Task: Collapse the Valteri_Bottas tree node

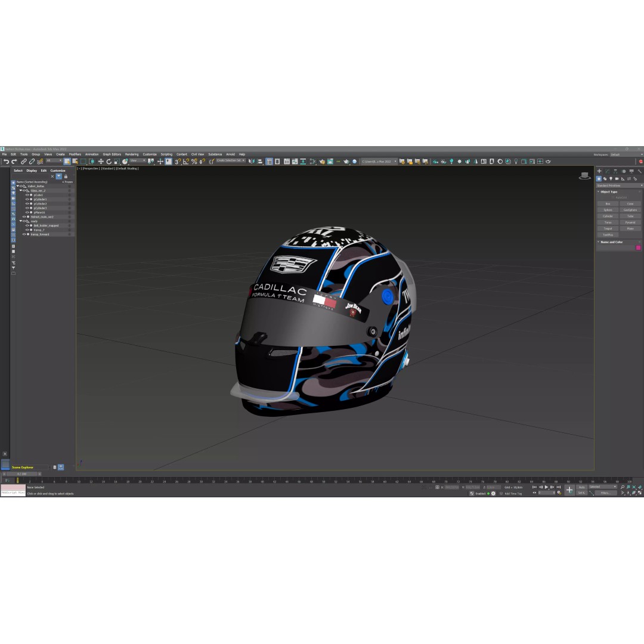Action: coord(18,186)
